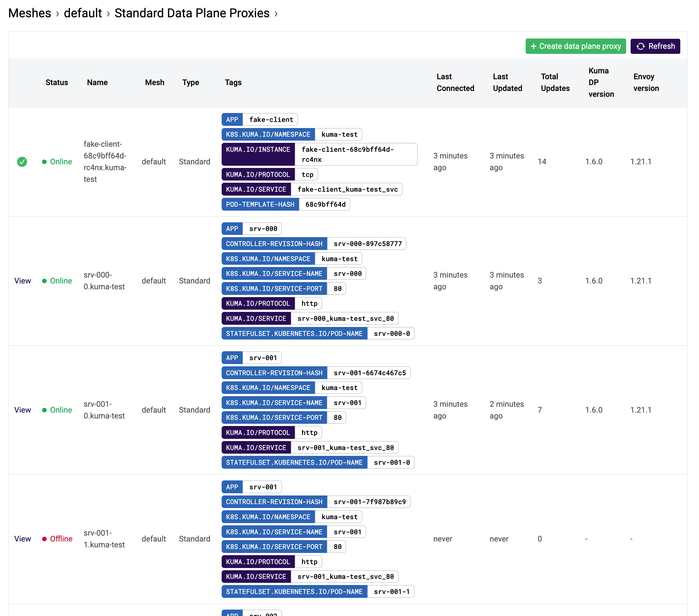Click the Last Updated column header
The width and height of the screenshot is (699, 616).
(508, 82)
